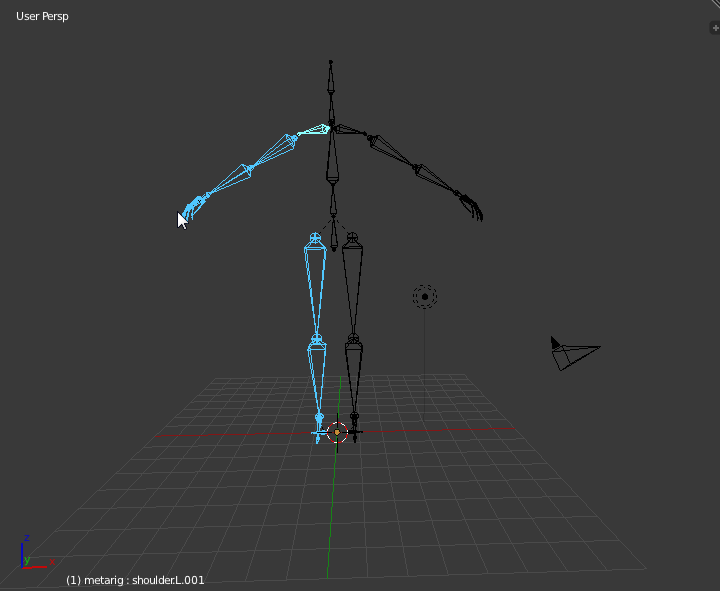Image resolution: width=720 pixels, height=591 pixels.
Task: Select the bright active cyan shoulder bone
Action: 314,130
